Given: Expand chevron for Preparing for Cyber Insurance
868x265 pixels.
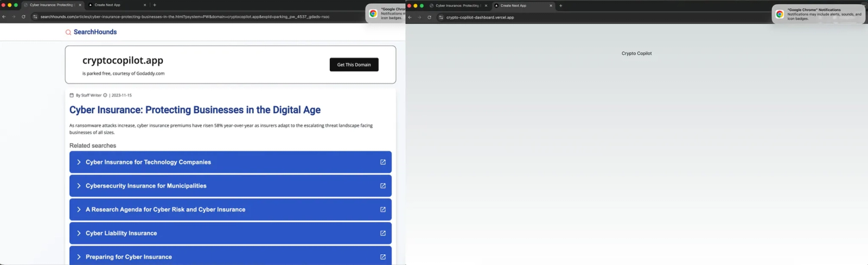Looking at the screenshot, I should [x=79, y=257].
